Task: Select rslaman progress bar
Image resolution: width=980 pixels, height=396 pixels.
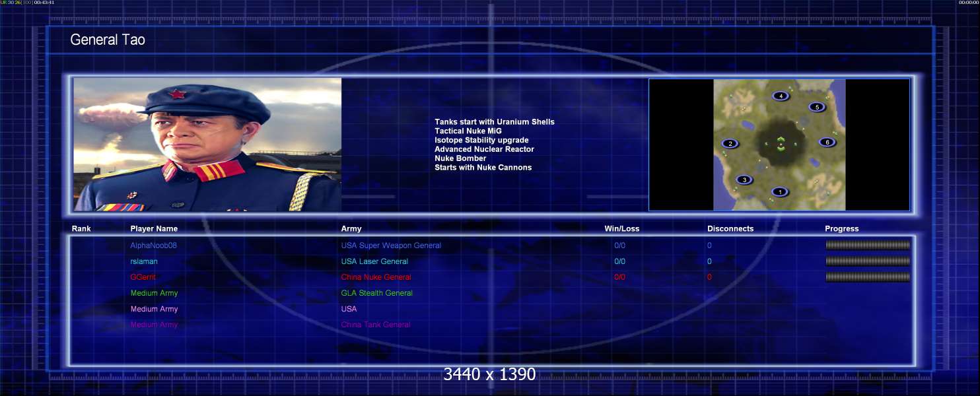Action: point(868,261)
